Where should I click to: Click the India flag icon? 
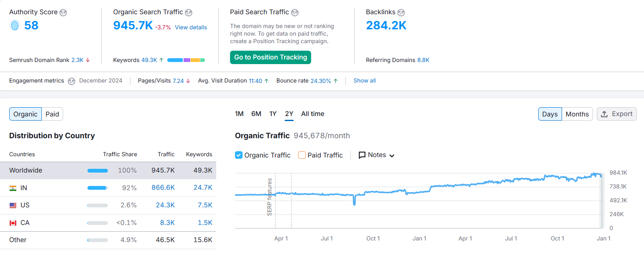pos(13,188)
